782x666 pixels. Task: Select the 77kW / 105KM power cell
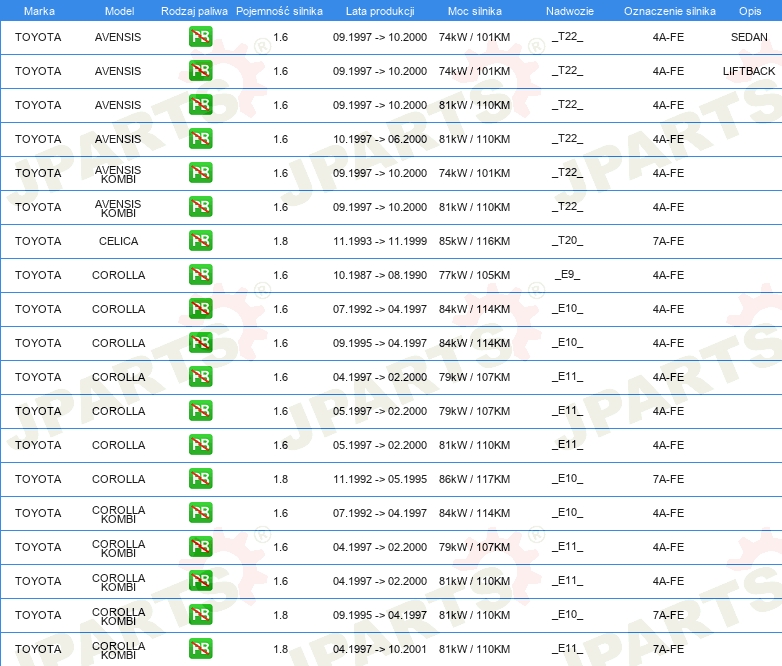474,275
